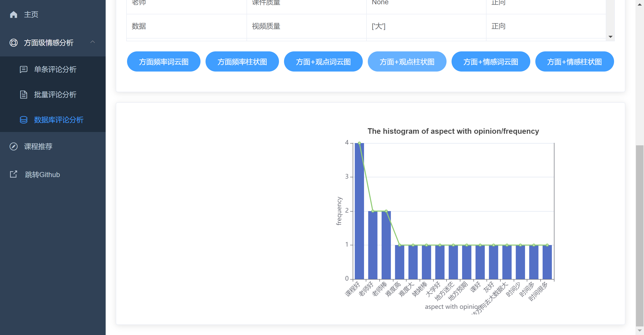
Task: Click table scroll down arrow
Action: coord(611,37)
